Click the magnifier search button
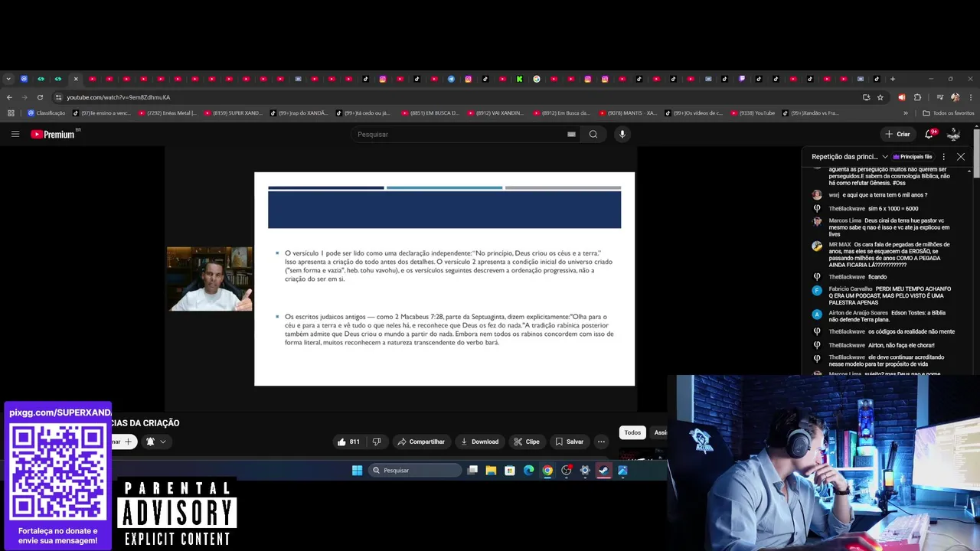Screen dimensions: 980x551 593,134
